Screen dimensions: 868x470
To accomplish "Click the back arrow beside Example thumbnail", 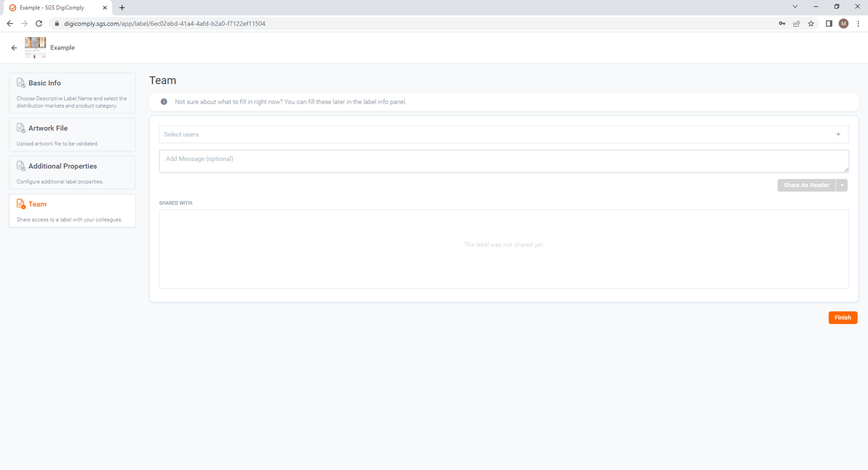I will [14, 48].
